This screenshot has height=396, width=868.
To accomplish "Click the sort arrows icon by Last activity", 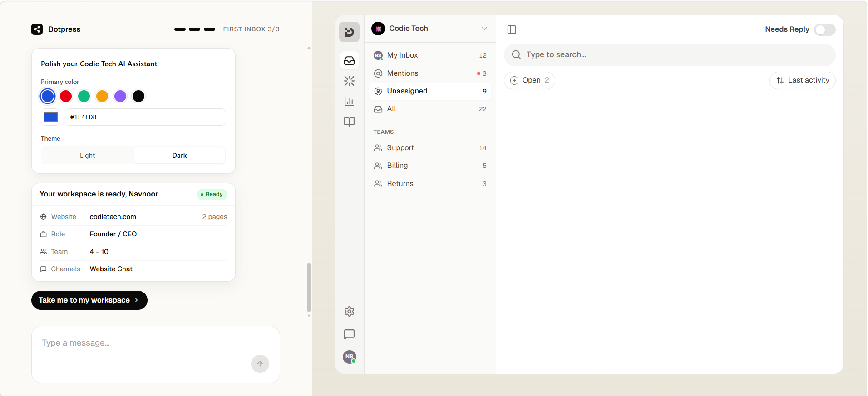I will coord(780,80).
